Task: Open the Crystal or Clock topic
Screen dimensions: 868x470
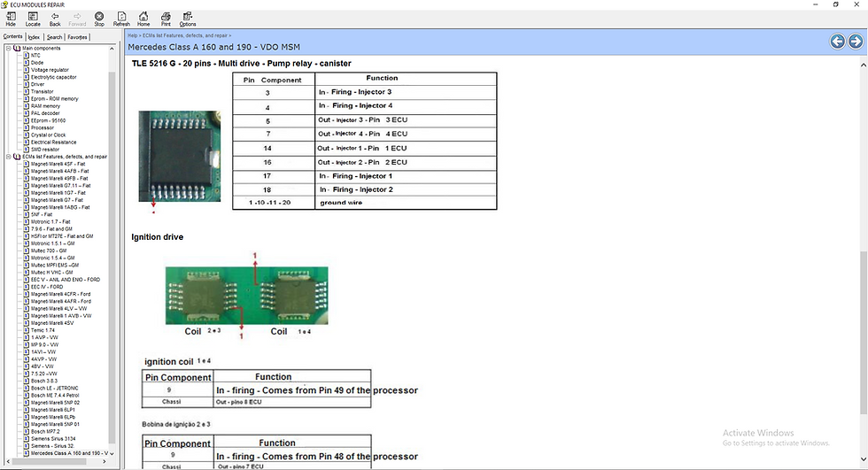Action: coord(48,135)
